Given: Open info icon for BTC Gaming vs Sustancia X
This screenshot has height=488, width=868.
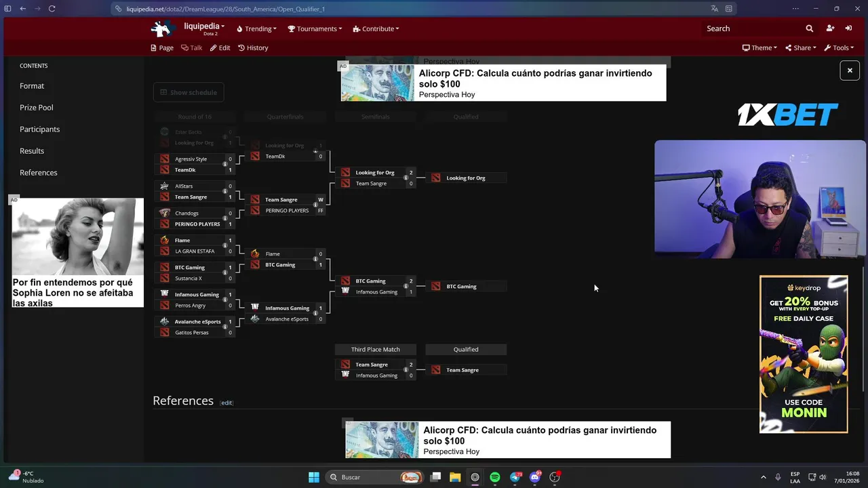Looking at the screenshot, I should click(x=225, y=273).
